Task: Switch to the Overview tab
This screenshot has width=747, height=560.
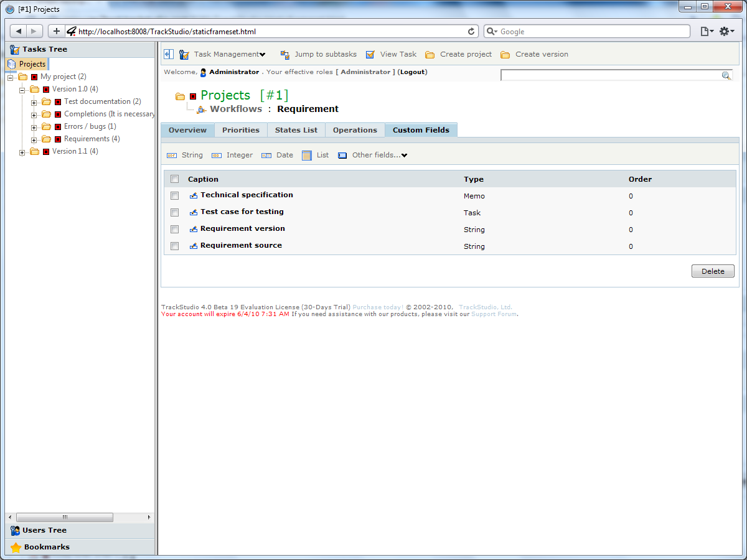Action: tap(187, 130)
